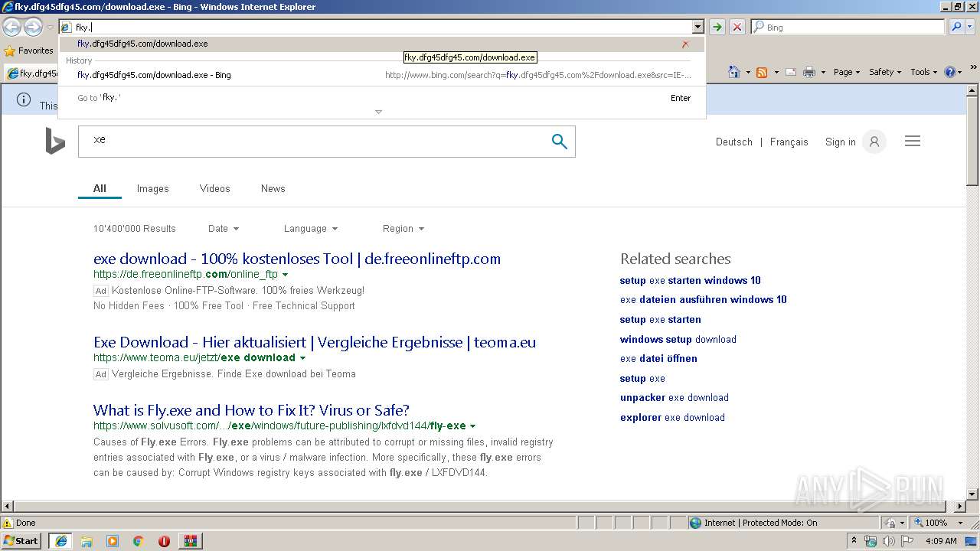This screenshot has width=980, height=551.
Task: Expand the Home button dropdown arrow
Action: coord(748,72)
